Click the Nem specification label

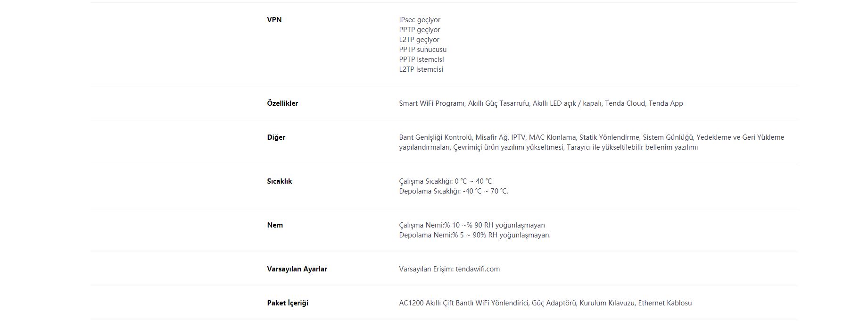[275, 225]
